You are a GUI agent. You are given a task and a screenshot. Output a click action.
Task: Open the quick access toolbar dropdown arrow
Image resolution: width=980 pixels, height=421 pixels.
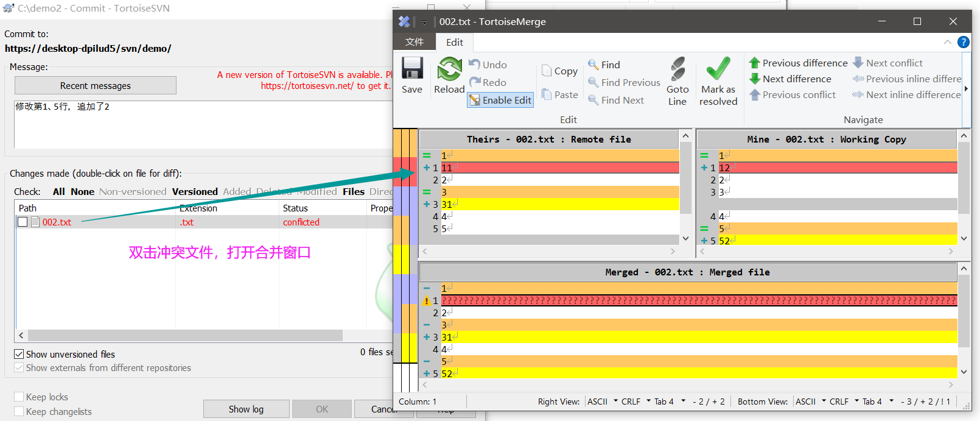[424, 22]
